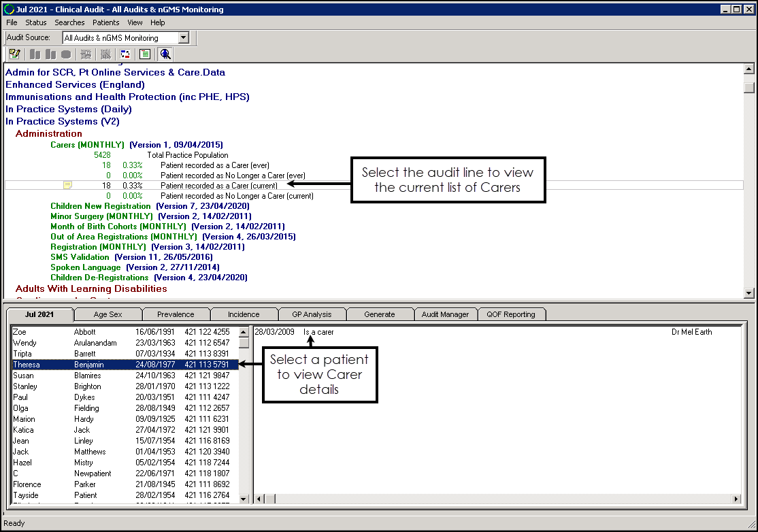Click the green lined report toolbar icon
This screenshot has width=758, height=532.
click(x=144, y=54)
